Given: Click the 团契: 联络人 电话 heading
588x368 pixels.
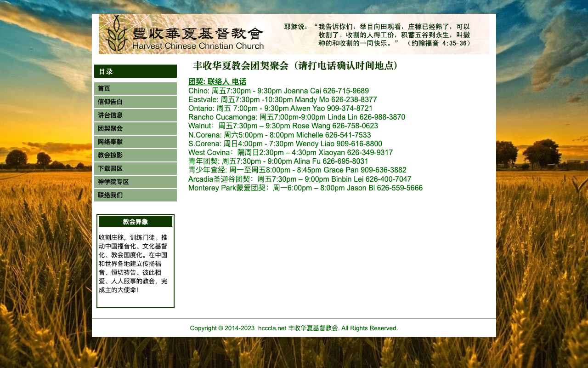Looking at the screenshot, I should click(x=217, y=82).
